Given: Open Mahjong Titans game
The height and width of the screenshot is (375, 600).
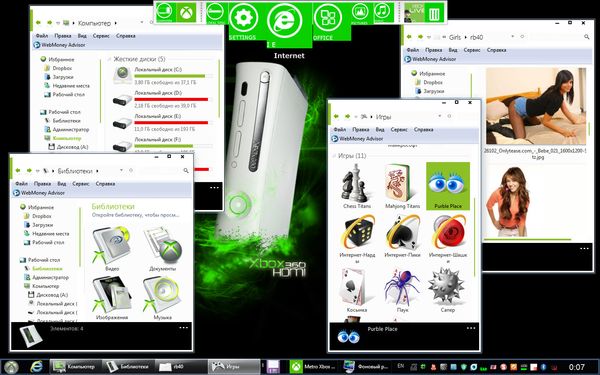Looking at the screenshot, I should click(402, 186).
